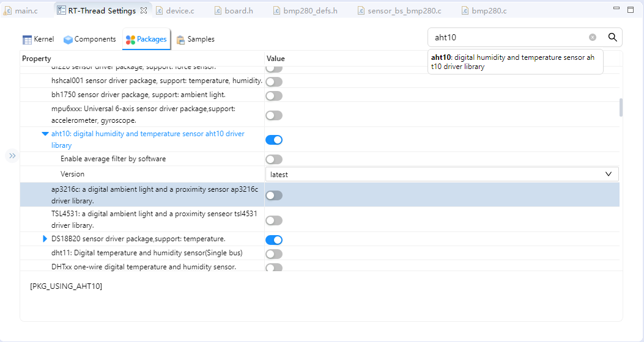
Task: Toggle TSL4531 driver library switch
Action: coord(274,220)
